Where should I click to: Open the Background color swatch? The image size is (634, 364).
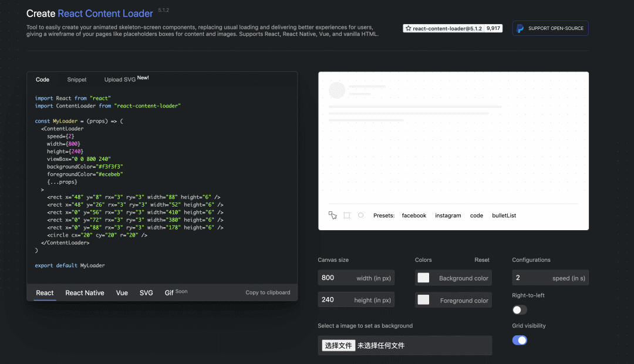(x=423, y=278)
